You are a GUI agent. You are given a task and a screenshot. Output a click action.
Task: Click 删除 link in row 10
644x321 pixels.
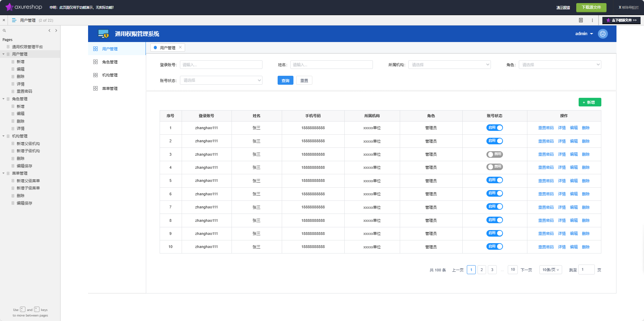click(x=586, y=247)
